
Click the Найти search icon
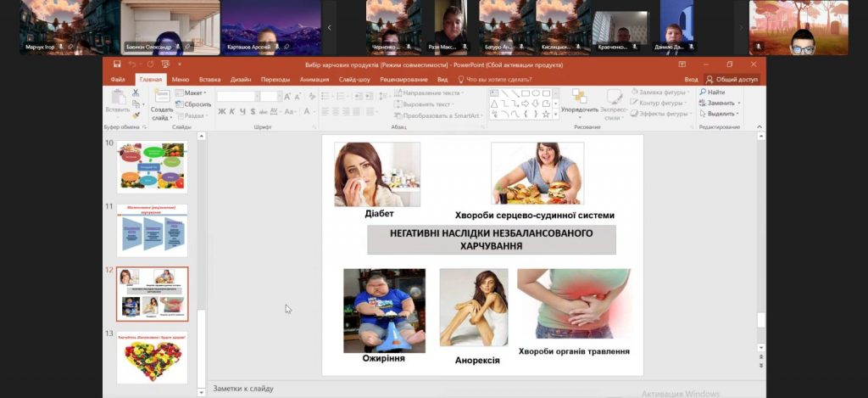coord(712,92)
